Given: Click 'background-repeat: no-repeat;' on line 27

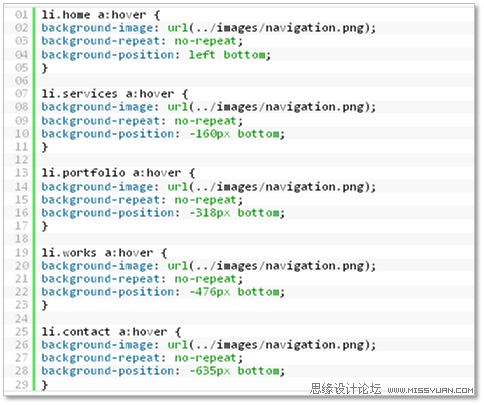Looking at the screenshot, I should pos(142,358).
